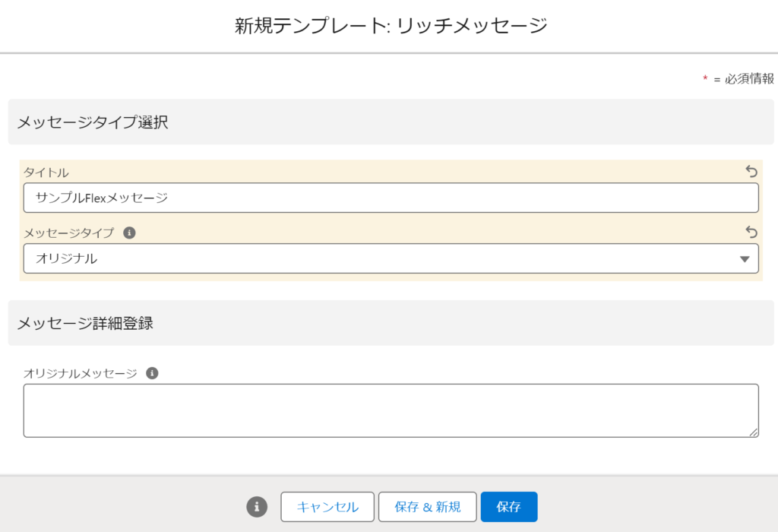Select the メッセージタイプ選択 section header

(x=93, y=122)
